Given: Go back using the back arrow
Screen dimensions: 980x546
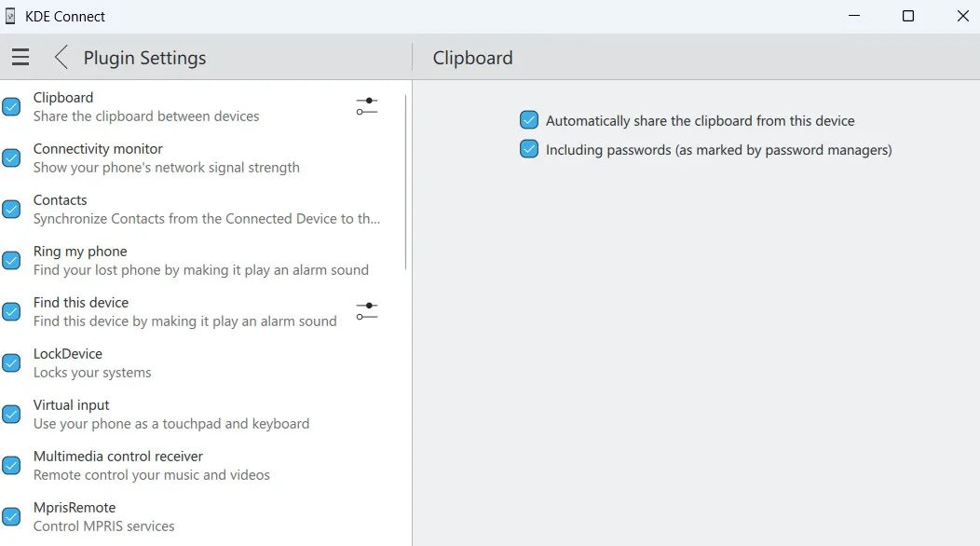Looking at the screenshot, I should pos(60,57).
